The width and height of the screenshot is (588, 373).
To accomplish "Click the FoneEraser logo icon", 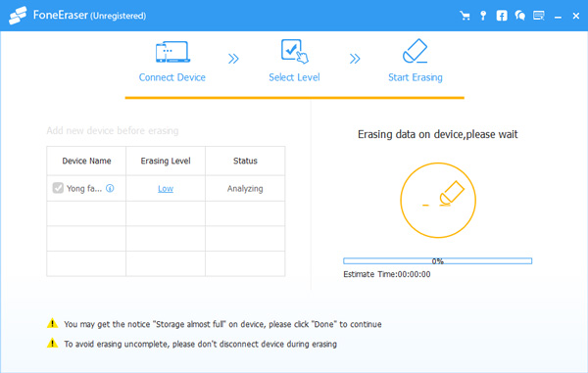I will (x=18, y=16).
